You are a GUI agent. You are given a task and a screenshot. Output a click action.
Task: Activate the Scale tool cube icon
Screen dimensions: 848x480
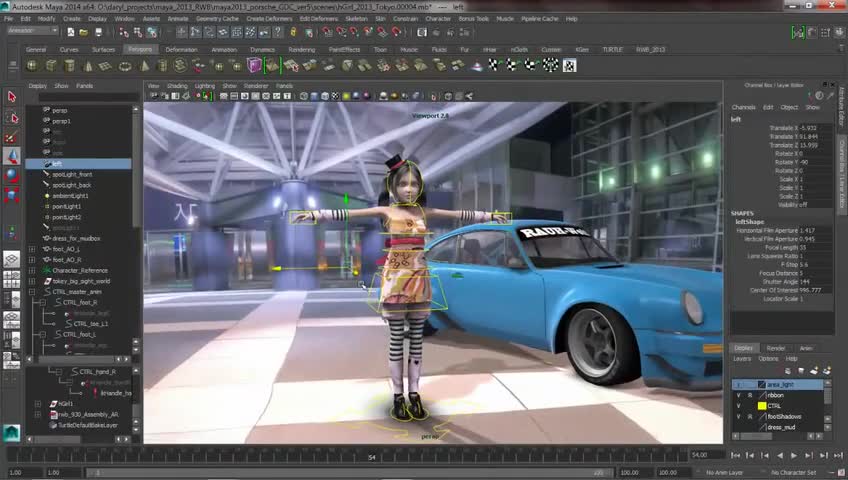(x=12, y=196)
